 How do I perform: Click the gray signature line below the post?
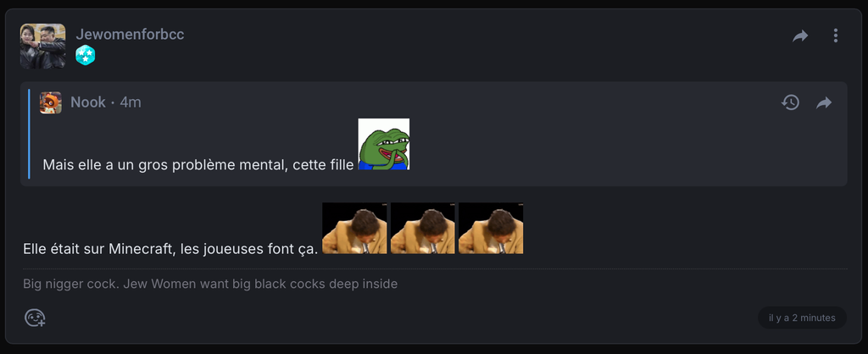pyautogui.click(x=210, y=284)
